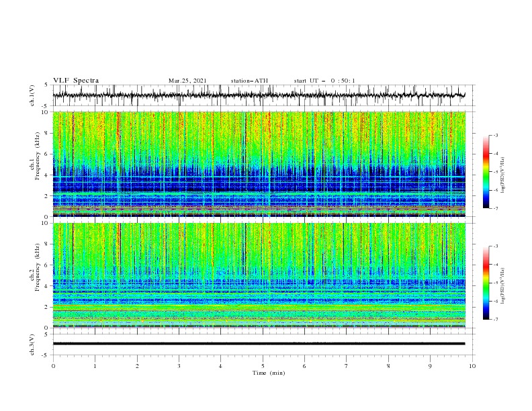Click the ch.2 spectrogram panel
The image size is (532, 411).
point(259,275)
